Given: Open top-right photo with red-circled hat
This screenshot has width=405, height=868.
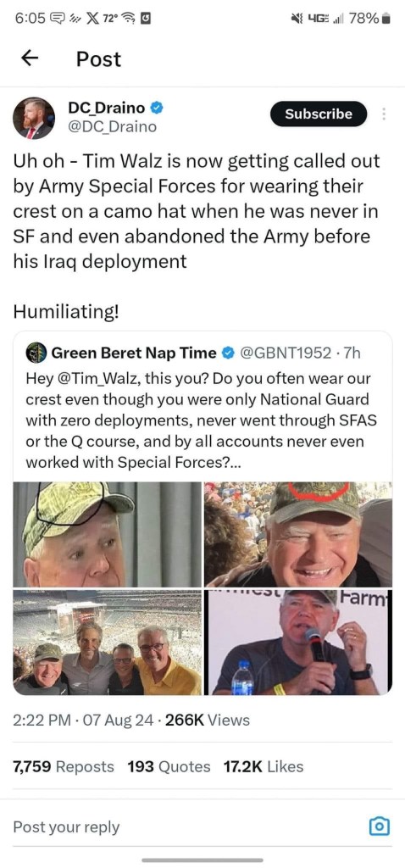Looking at the screenshot, I should click(298, 534).
